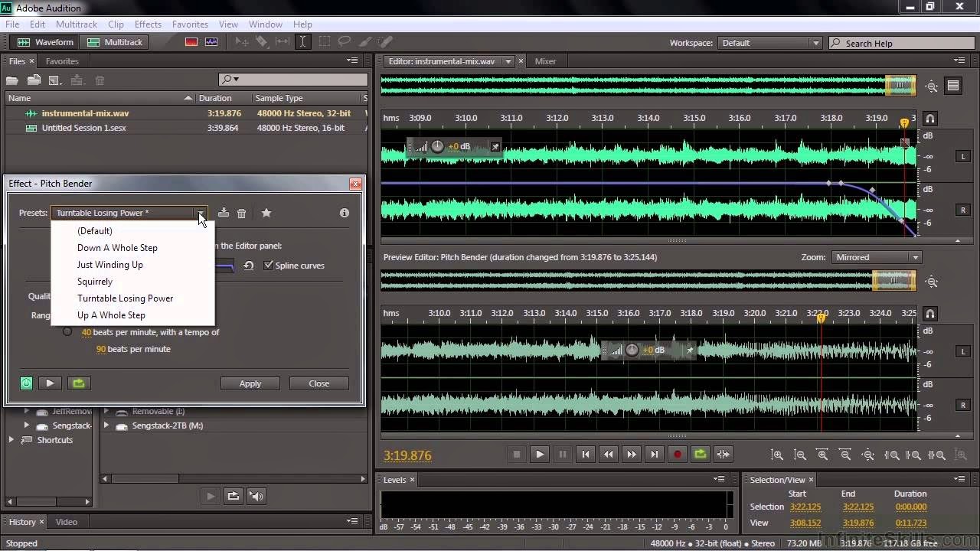This screenshot has width=980, height=551.
Task: Open Selection/View panel options menu
Action: (960, 479)
